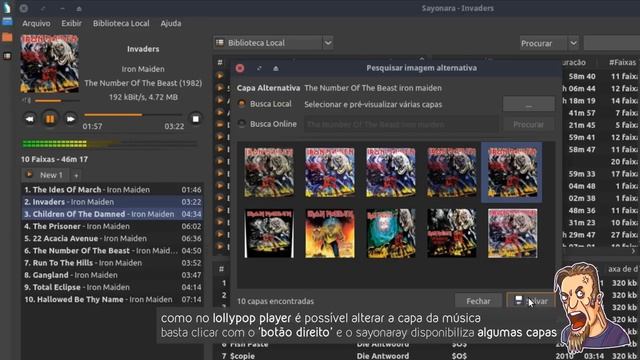
Task: Select the Busca Online radio option
Action: coord(242,124)
